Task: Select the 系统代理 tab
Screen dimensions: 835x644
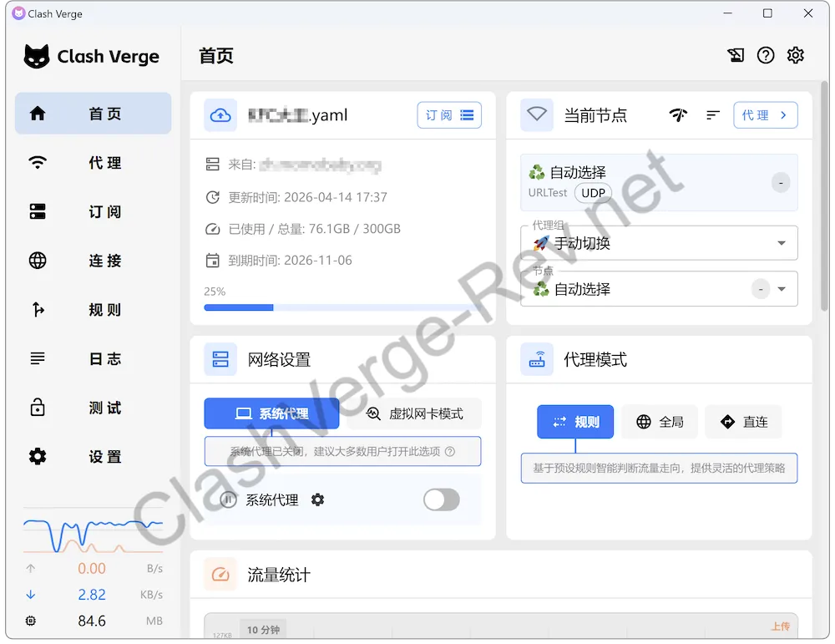Action: [x=271, y=413]
